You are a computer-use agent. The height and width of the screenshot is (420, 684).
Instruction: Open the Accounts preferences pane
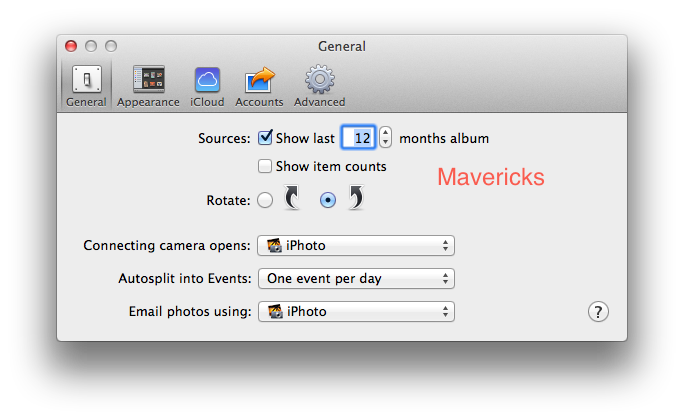pos(259,86)
